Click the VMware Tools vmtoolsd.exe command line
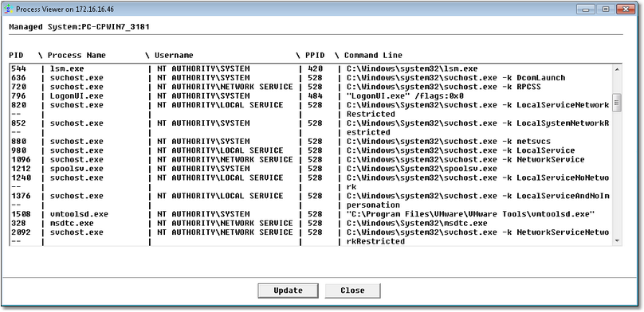644x312 pixels. click(x=470, y=214)
